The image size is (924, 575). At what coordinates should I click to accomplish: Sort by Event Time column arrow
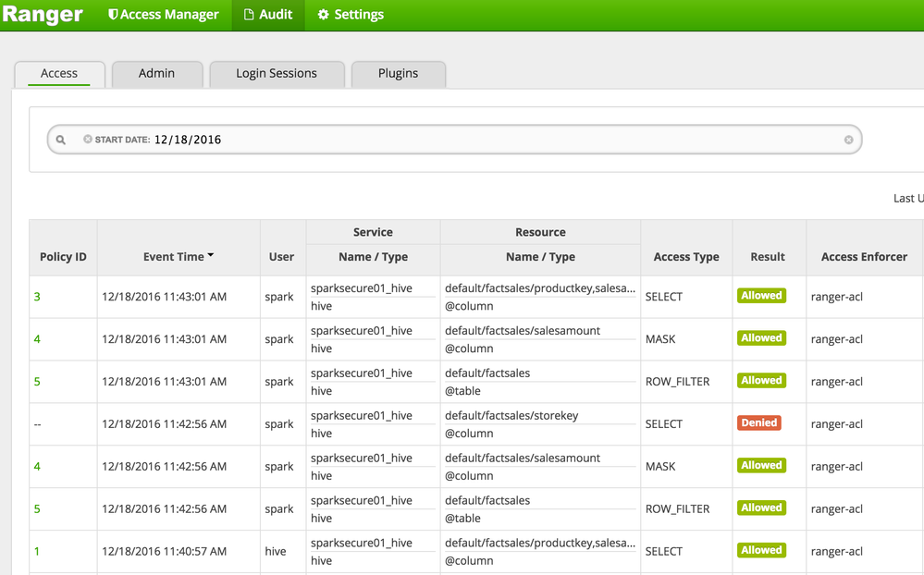(211, 256)
